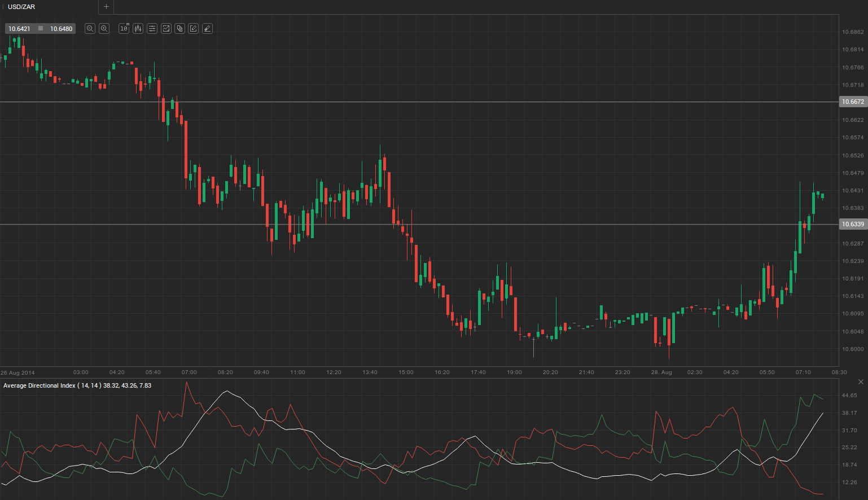Click the line chart studies icon
Screen dimensions: 868x500
(166, 29)
